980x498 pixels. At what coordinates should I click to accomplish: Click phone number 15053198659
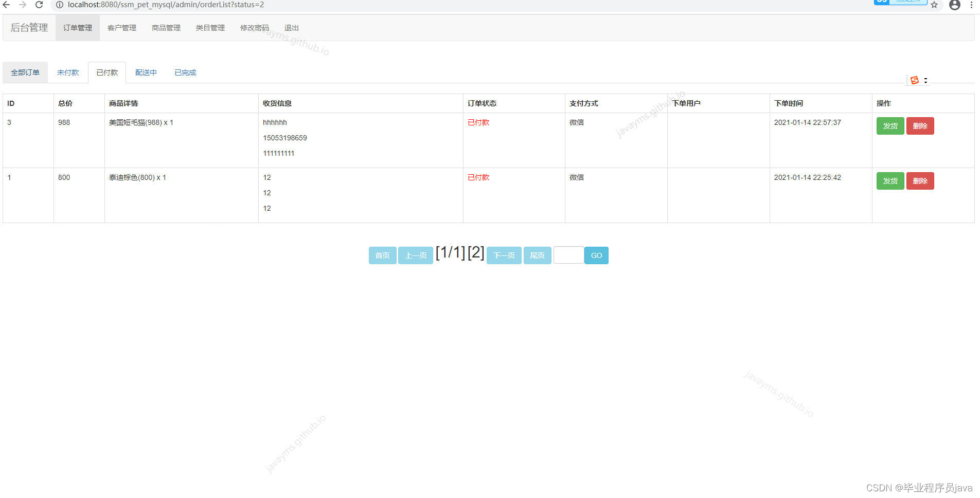click(x=285, y=138)
